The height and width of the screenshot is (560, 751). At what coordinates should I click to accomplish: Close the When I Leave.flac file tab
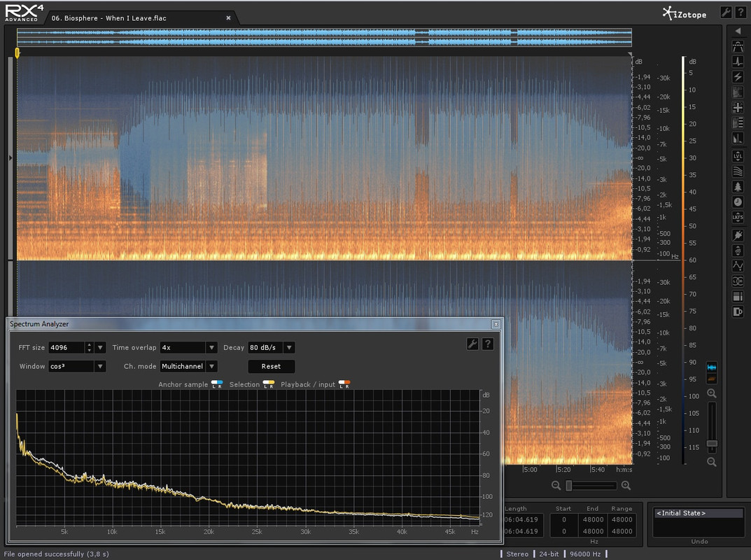pyautogui.click(x=228, y=17)
